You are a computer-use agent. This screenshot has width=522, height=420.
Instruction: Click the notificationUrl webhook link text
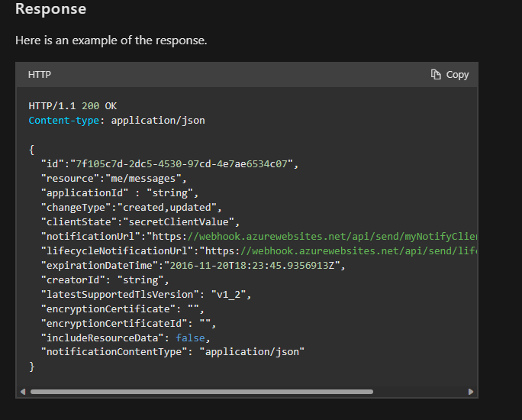[332, 237]
